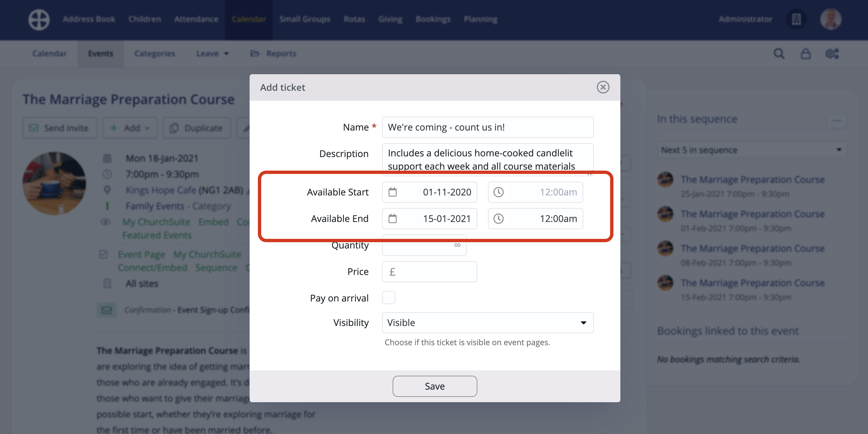The width and height of the screenshot is (868, 434).
Task: Select the Events tab
Action: click(100, 53)
